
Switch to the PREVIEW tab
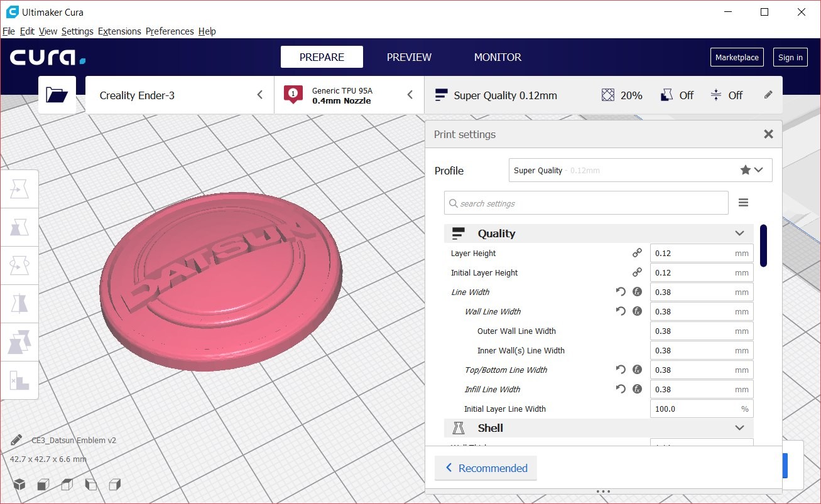(409, 57)
